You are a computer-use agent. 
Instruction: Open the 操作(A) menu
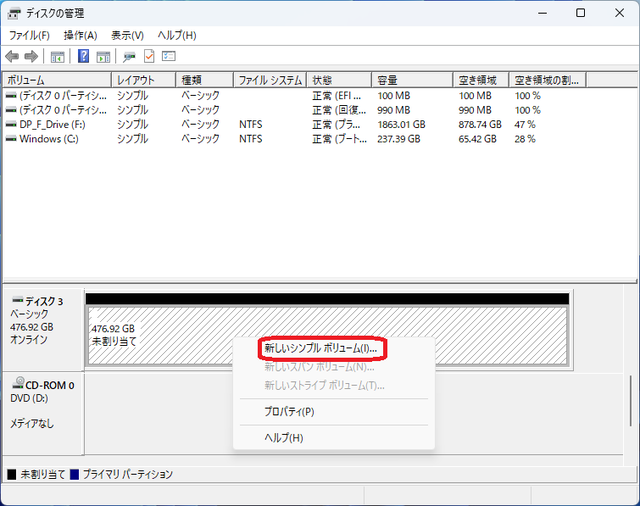point(80,36)
